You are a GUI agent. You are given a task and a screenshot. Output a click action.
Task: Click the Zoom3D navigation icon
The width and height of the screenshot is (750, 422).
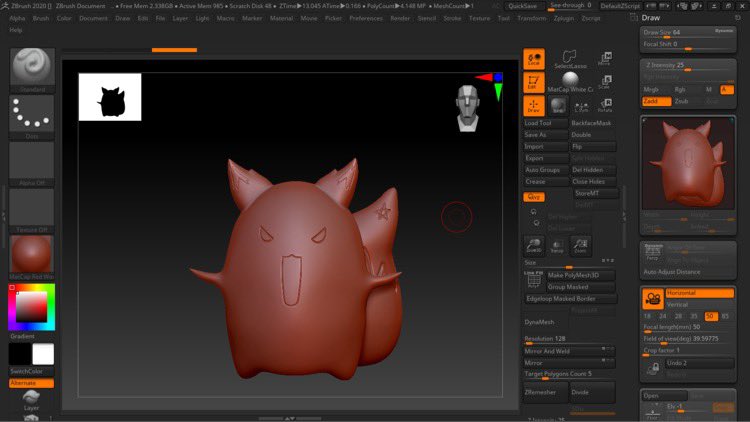534,245
